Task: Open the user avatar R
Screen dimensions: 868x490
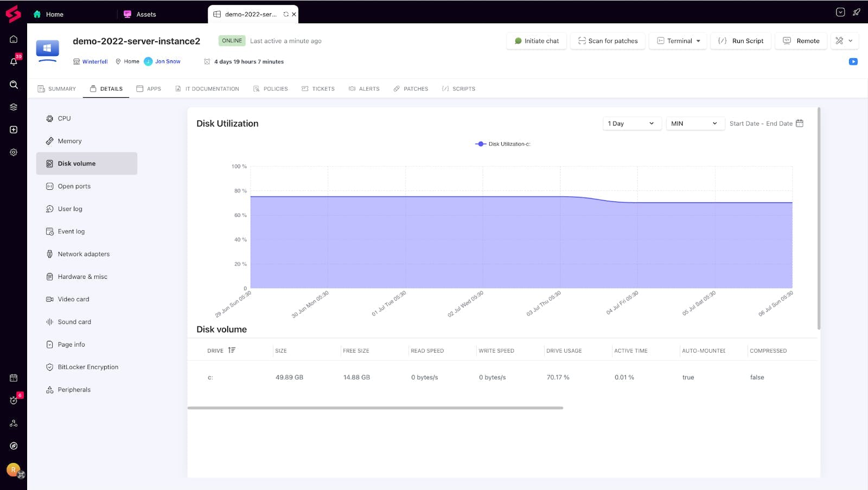Action: tap(14, 469)
